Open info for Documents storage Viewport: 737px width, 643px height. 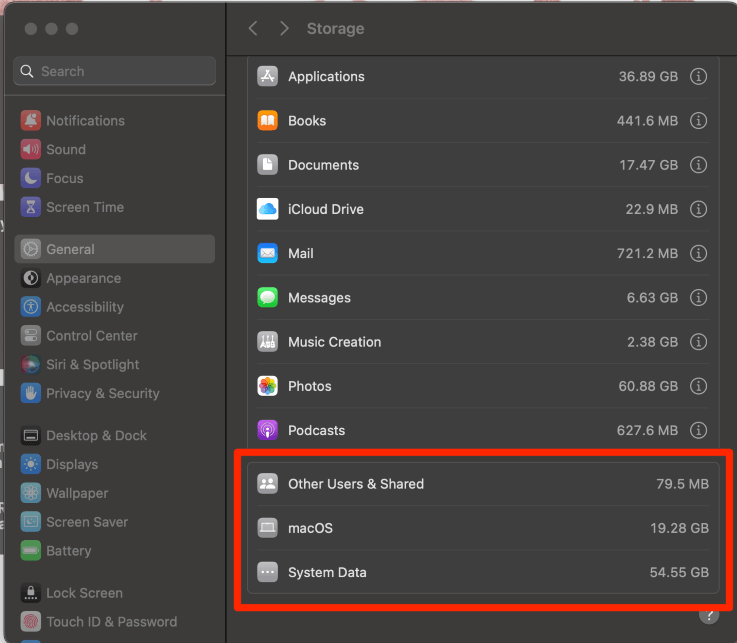[x=699, y=165]
